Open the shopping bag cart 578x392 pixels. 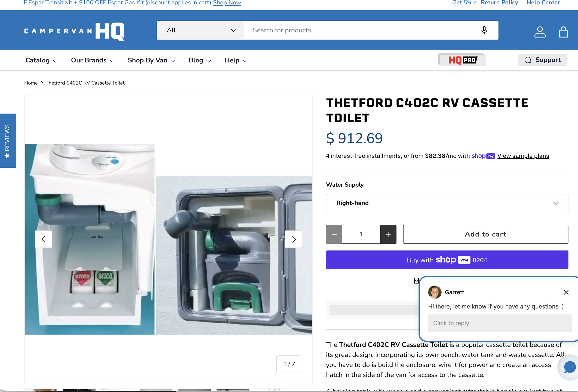pos(563,32)
